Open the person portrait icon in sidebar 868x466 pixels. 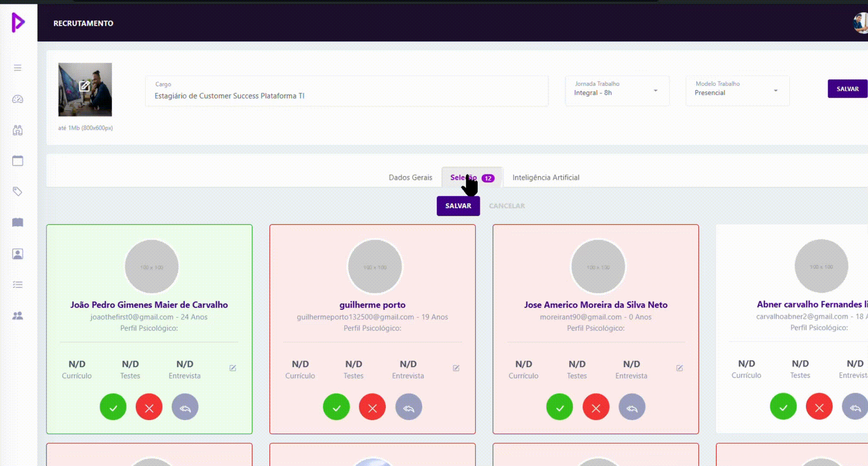click(x=18, y=254)
